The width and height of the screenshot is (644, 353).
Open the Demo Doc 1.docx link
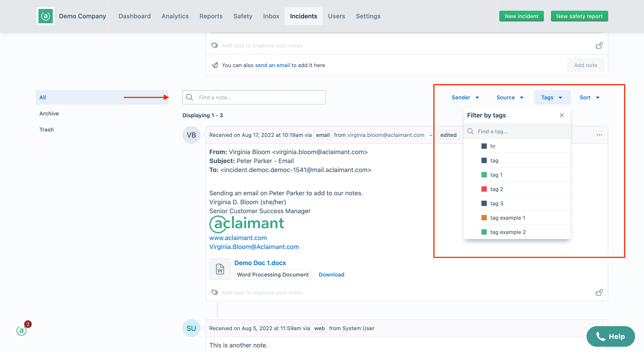[260, 263]
